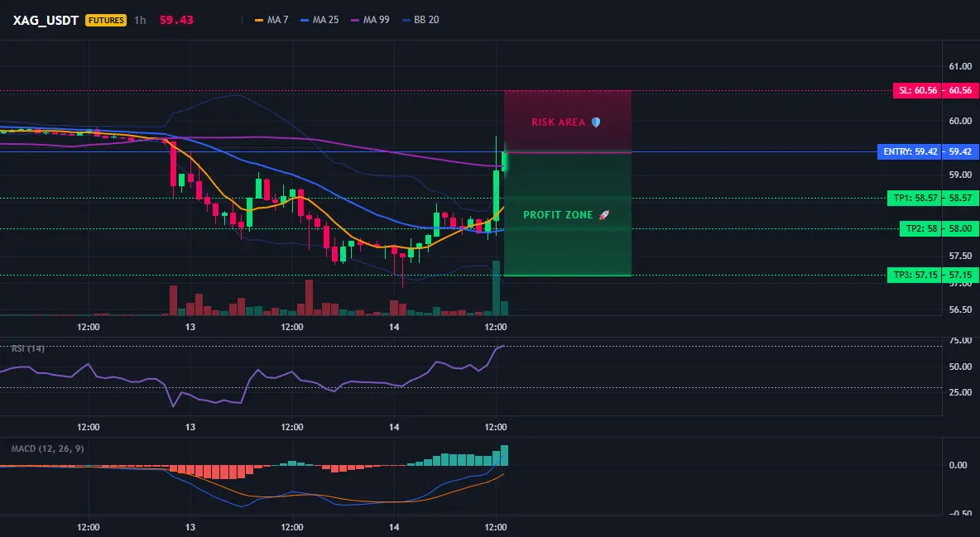Select the ENTRY: 59.42 blue label

coord(909,152)
